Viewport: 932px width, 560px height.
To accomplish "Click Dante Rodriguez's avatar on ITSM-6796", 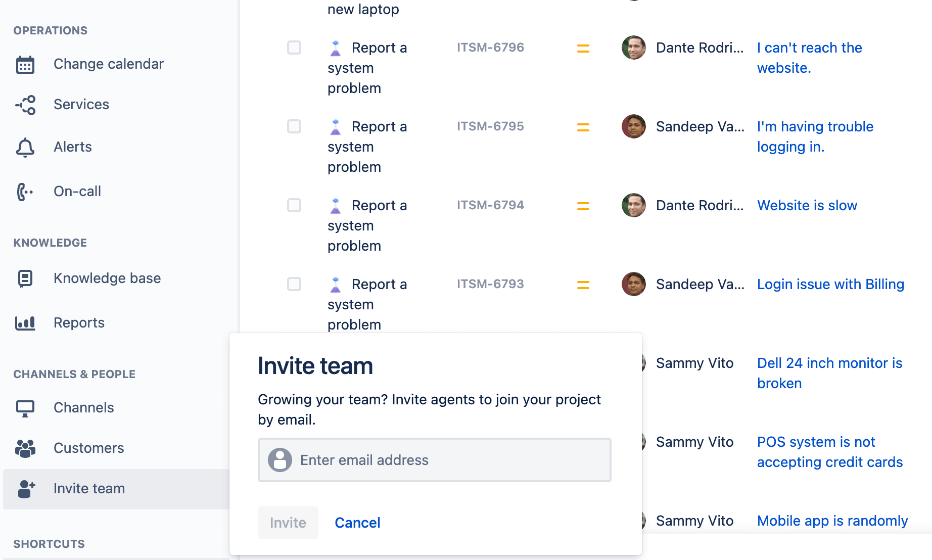I will (633, 48).
